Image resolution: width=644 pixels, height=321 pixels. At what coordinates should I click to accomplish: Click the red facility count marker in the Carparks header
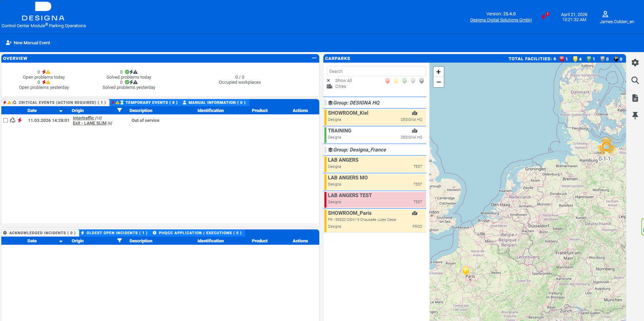562,59
